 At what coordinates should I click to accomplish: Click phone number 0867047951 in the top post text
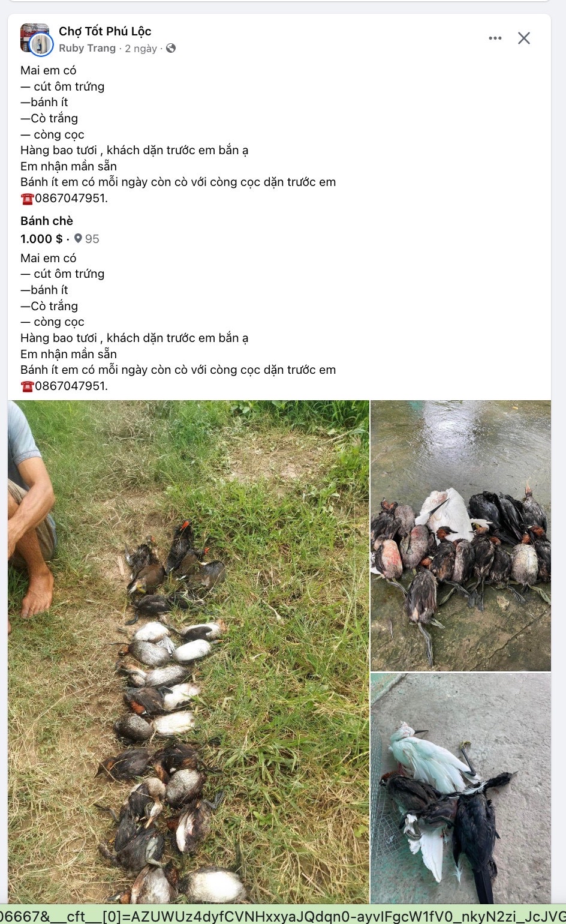click(x=71, y=198)
